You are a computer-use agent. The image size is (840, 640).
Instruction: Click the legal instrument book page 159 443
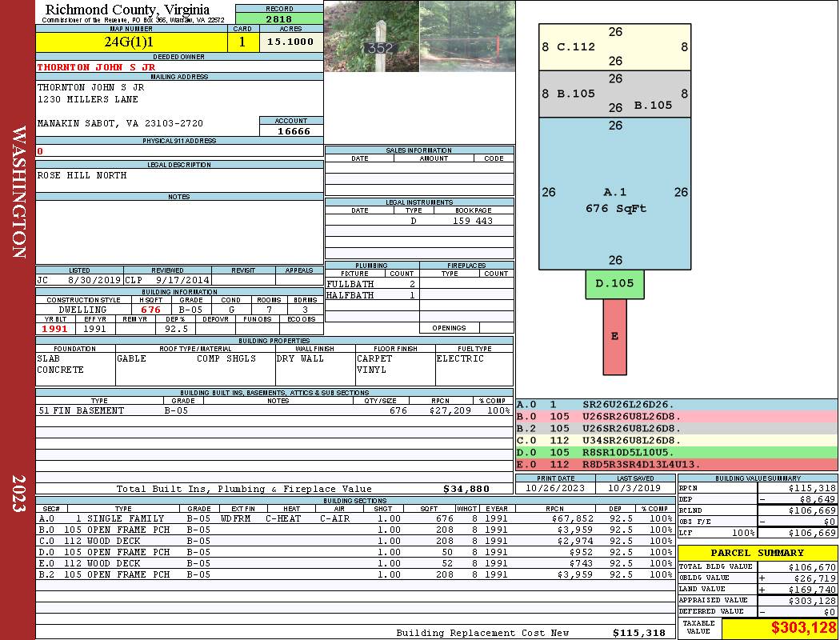473,221
